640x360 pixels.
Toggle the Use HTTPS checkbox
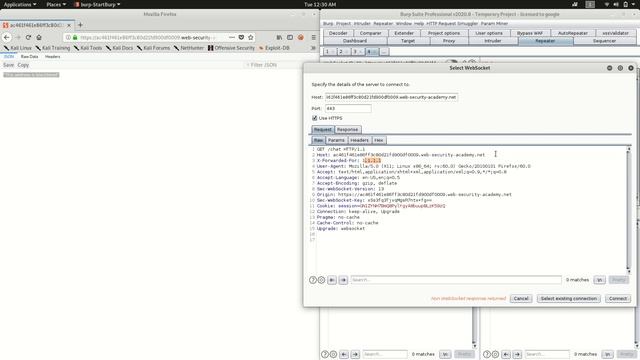(315, 118)
